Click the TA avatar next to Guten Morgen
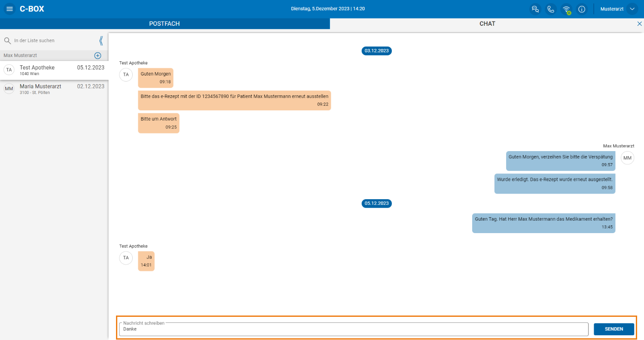Image resolution: width=644 pixels, height=340 pixels. pos(126,74)
